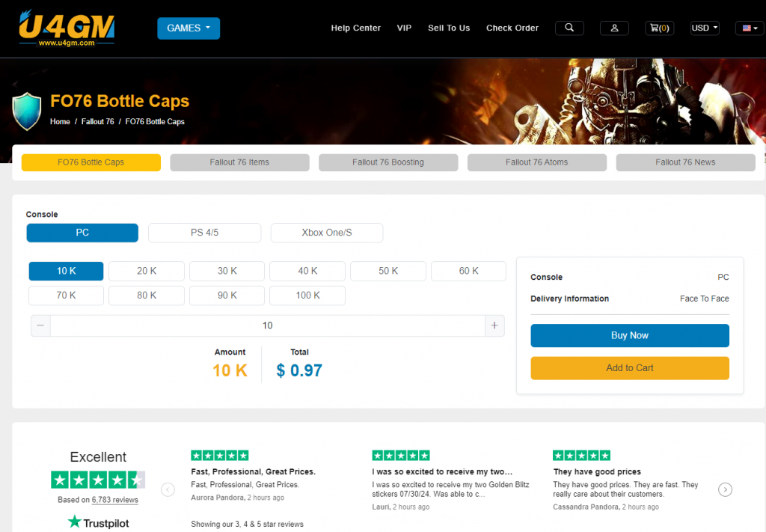This screenshot has height=532, width=766.
Task: Go to next review with right arrow
Action: point(725,489)
